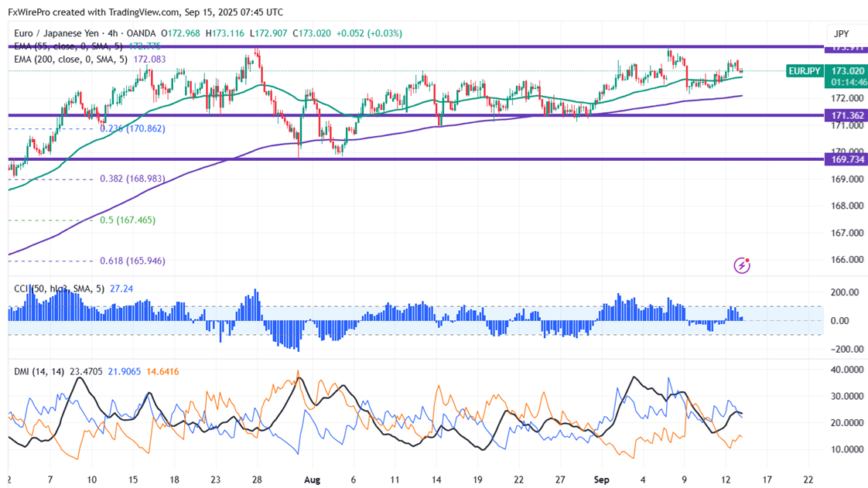Click the DMI +DI value 21.9065
Screen dimensions: 868x488
[125, 372]
